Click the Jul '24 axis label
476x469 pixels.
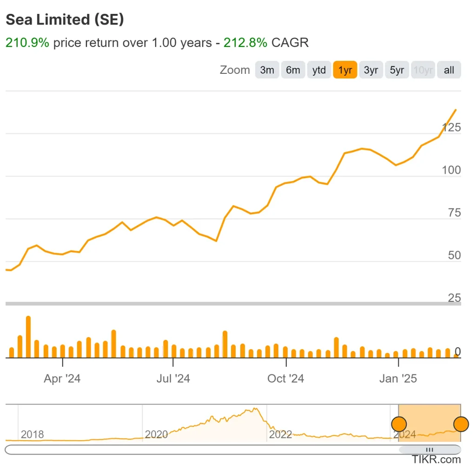(x=173, y=378)
